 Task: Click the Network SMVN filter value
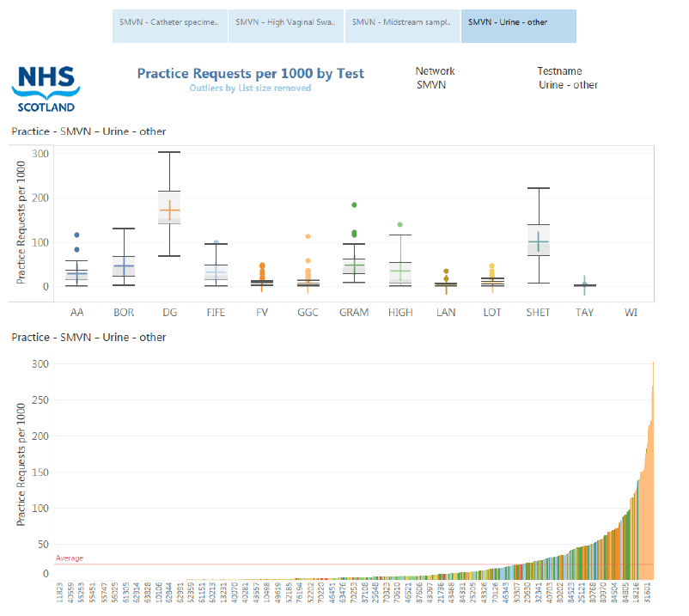(x=431, y=85)
